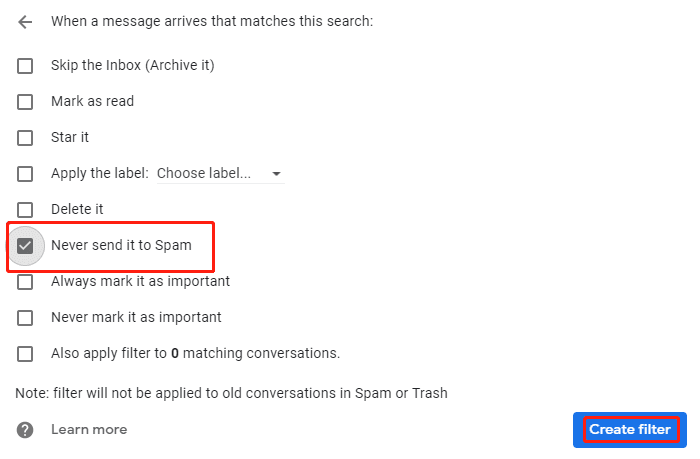
Task: Click the Mark as read label text
Action: [x=92, y=101]
